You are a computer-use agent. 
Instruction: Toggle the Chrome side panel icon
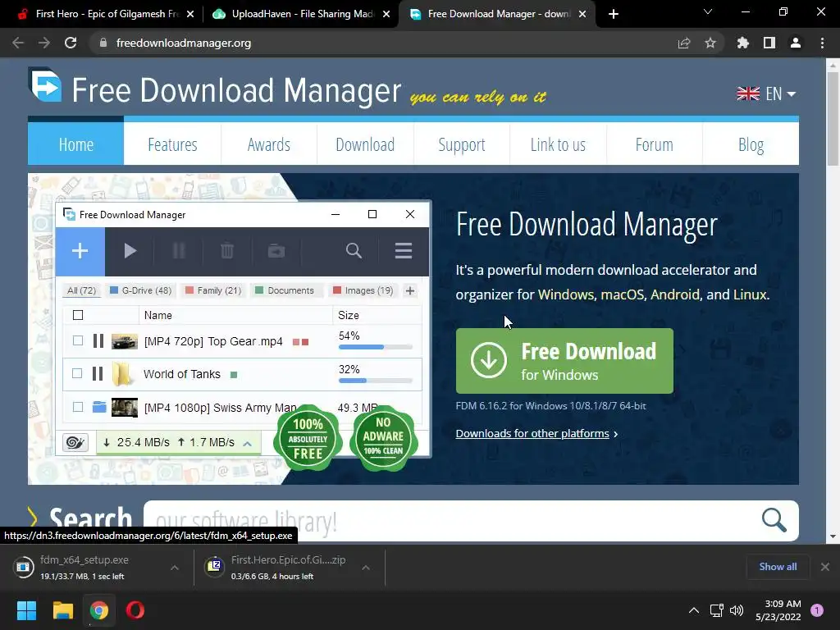(x=769, y=43)
